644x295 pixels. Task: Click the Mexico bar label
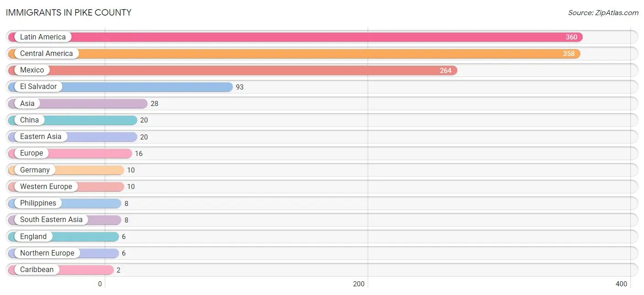pos(32,70)
